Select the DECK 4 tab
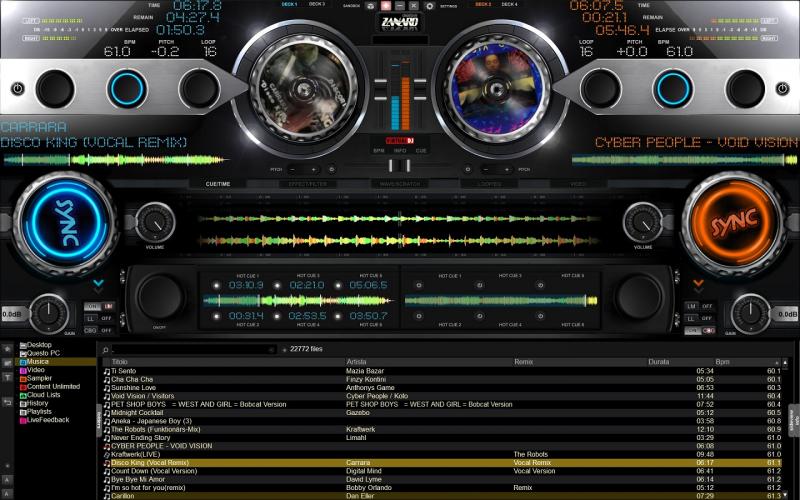 coord(509,4)
